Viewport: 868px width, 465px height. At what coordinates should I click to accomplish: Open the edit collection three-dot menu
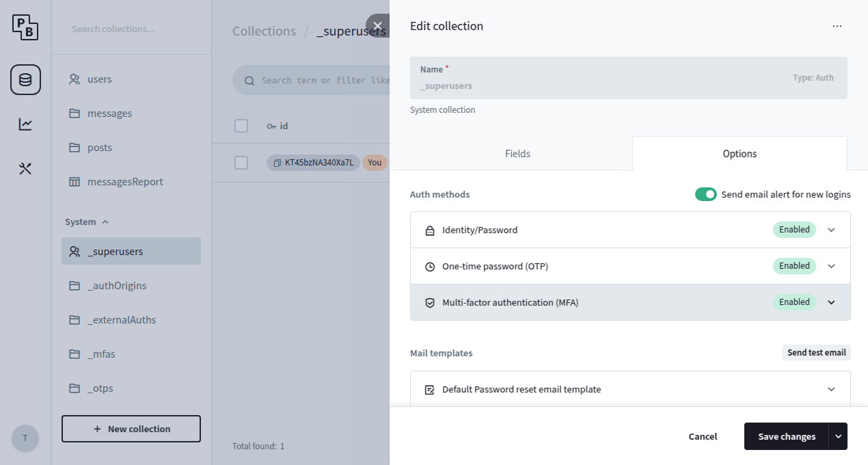coord(837,26)
